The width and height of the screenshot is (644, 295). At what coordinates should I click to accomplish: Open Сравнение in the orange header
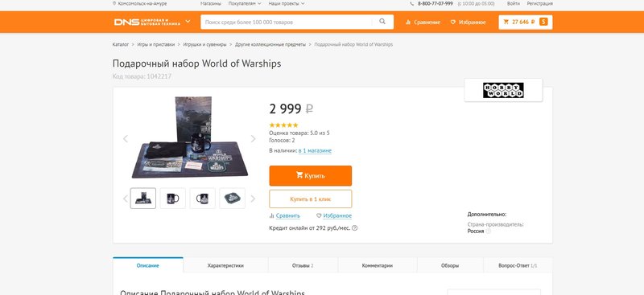(x=423, y=23)
